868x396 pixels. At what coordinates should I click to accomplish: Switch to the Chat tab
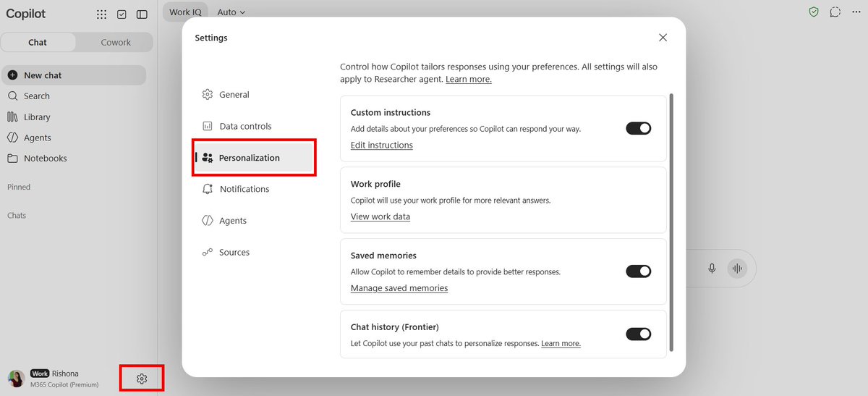[38, 43]
